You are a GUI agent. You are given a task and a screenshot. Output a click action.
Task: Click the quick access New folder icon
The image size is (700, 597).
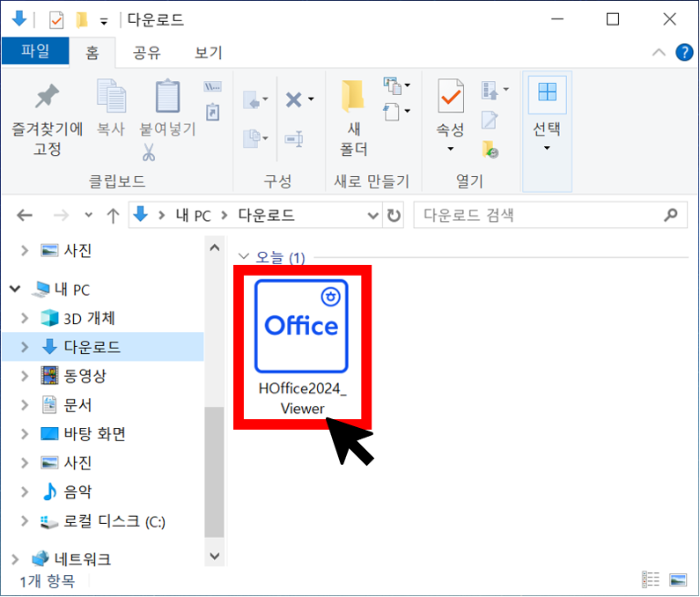pyautogui.click(x=82, y=20)
